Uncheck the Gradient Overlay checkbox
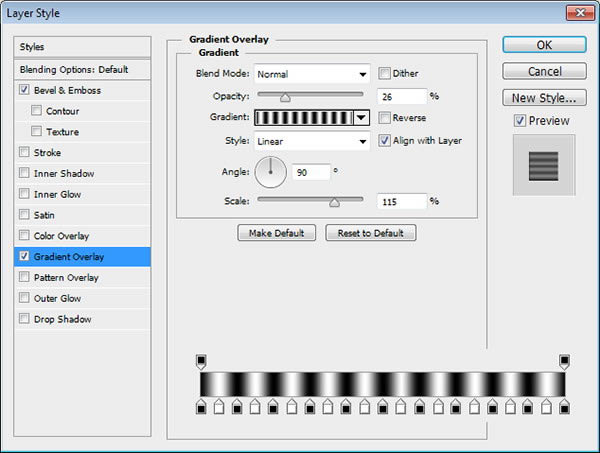Screen dimensions: 600x453 point(24,256)
